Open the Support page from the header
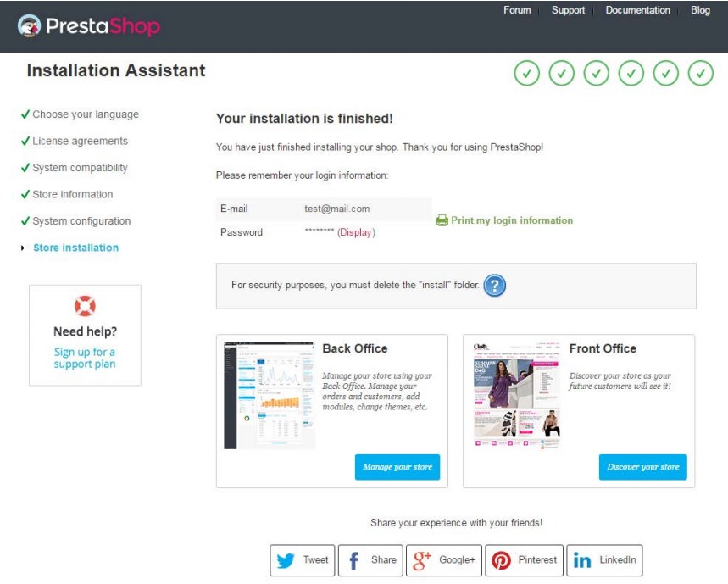Screen dimensions: 728x584 tap(568, 10)
